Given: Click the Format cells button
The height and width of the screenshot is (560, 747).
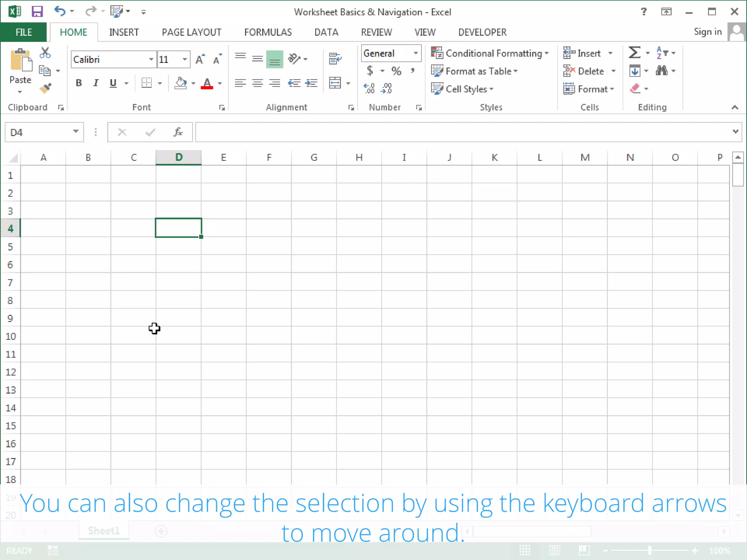Looking at the screenshot, I should coord(589,89).
